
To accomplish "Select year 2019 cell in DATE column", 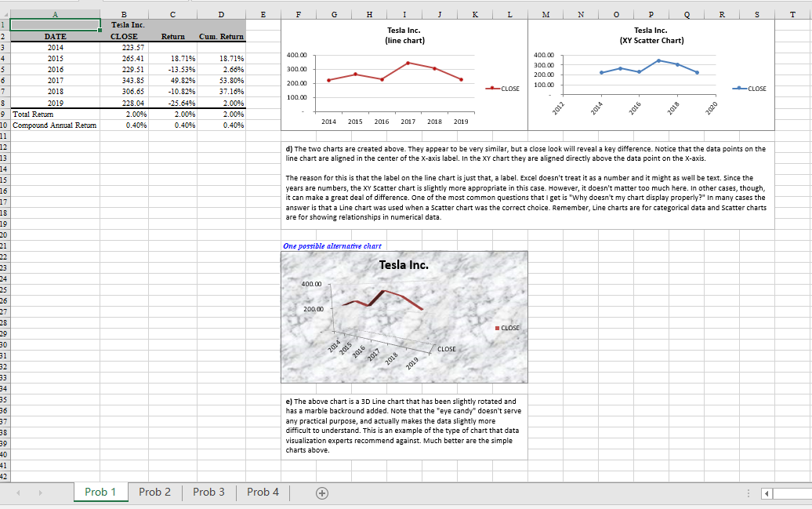I will tap(55, 103).
